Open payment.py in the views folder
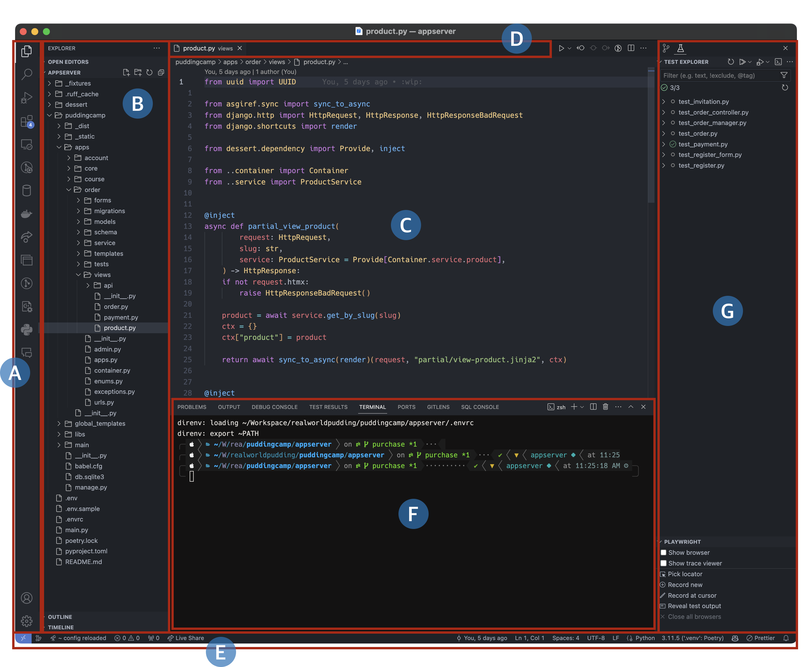The height and width of the screenshot is (667, 812). pos(121,317)
